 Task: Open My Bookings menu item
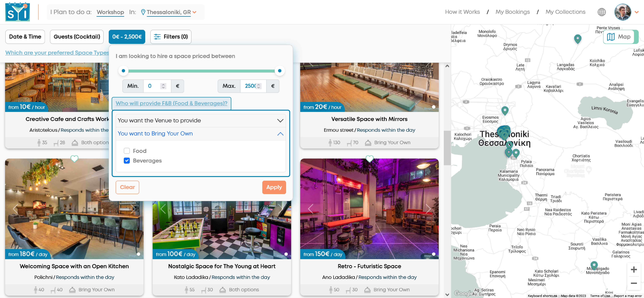[x=512, y=12]
